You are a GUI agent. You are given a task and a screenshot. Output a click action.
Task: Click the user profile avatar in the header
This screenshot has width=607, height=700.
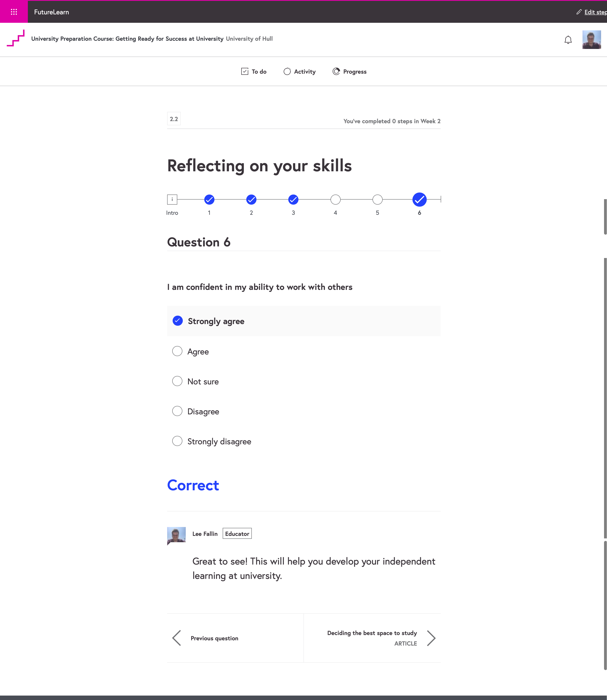[591, 40]
